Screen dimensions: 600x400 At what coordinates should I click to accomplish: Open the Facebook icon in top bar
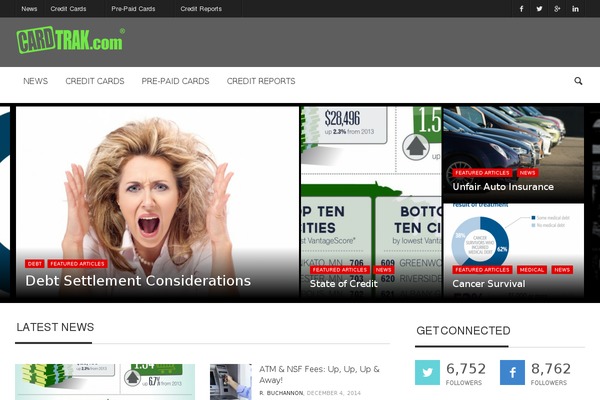pos(521,9)
